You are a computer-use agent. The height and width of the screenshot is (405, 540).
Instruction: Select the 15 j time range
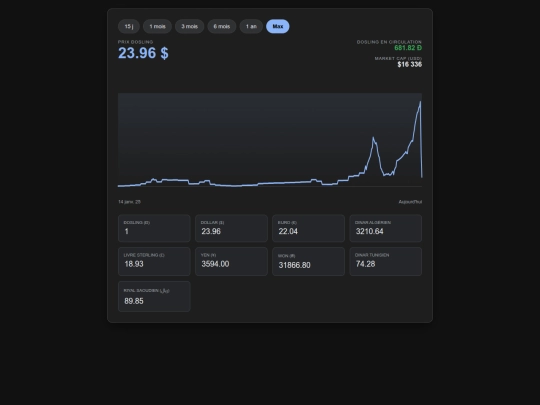pos(129,27)
